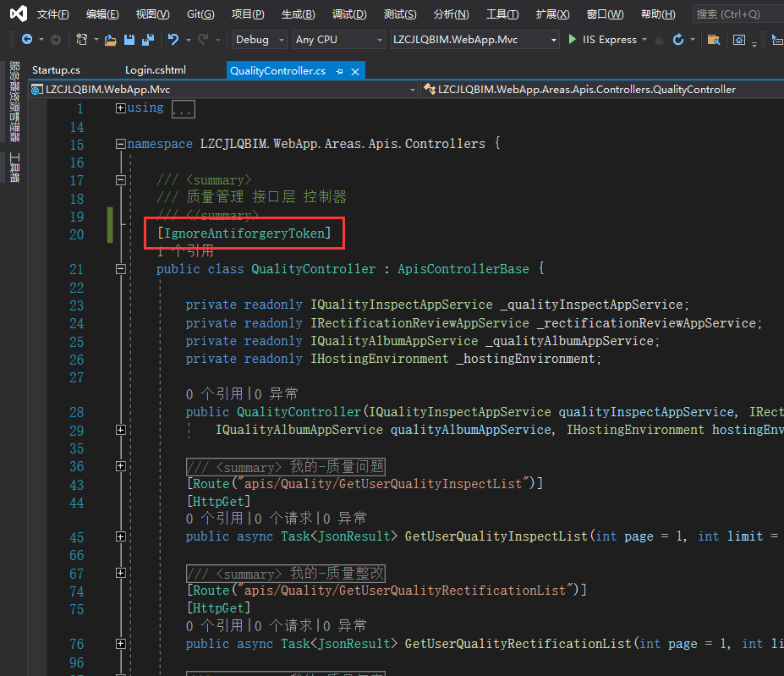Click the New Project toolbar icon
The height and width of the screenshot is (676, 784).
[81, 40]
